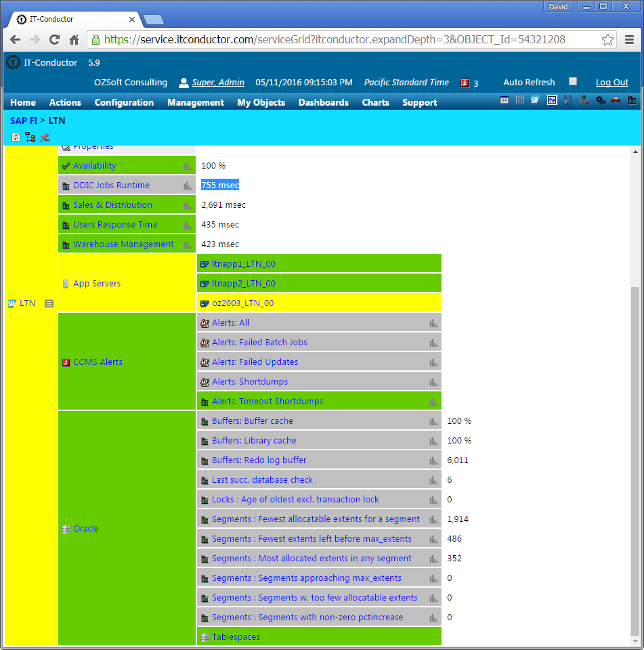This screenshot has width=644, height=650.
Task: Open the chart icon on the Alerts: Failed Batch Jobs row
Action: (x=433, y=343)
